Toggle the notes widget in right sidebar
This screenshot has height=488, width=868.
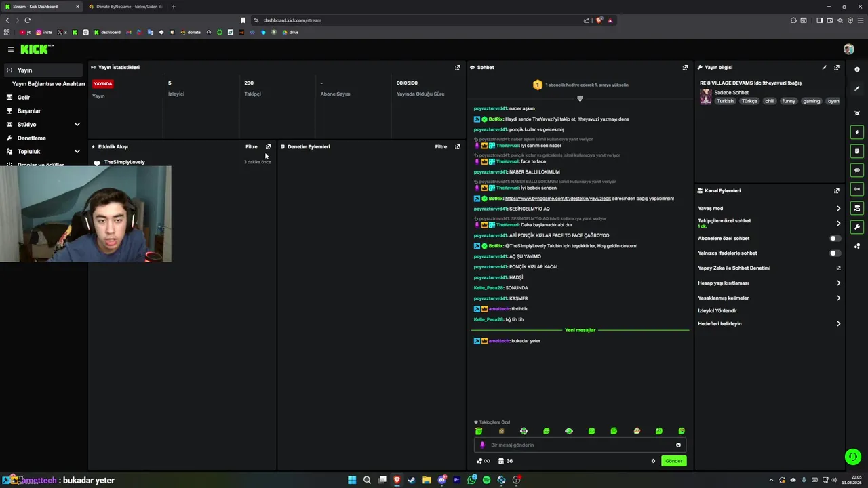point(857,151)
